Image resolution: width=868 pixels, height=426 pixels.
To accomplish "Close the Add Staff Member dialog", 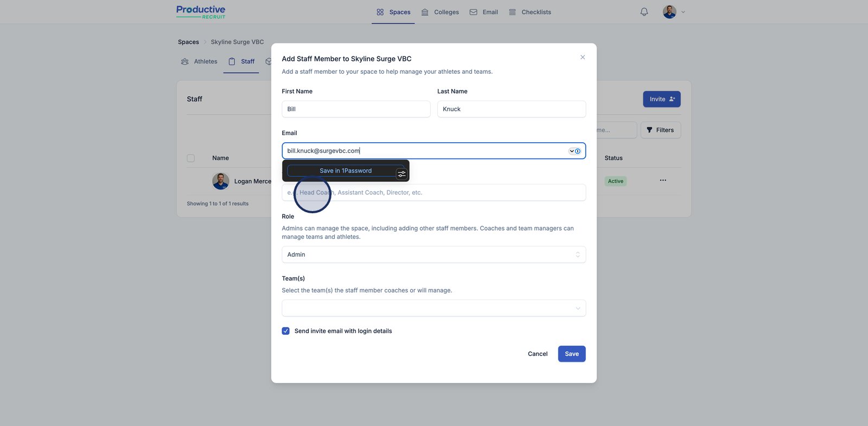I will tap(583, 58).
